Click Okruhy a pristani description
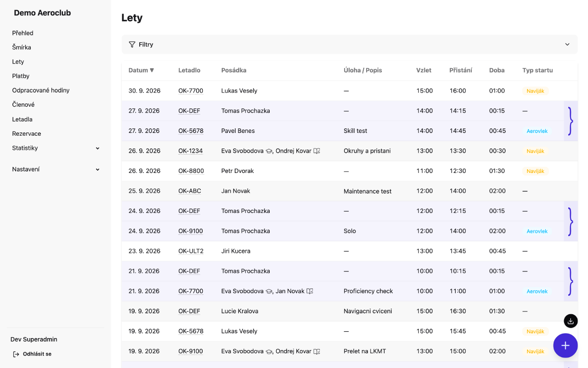The width and height of the screenshot is (588, 368). pos(367,151)
